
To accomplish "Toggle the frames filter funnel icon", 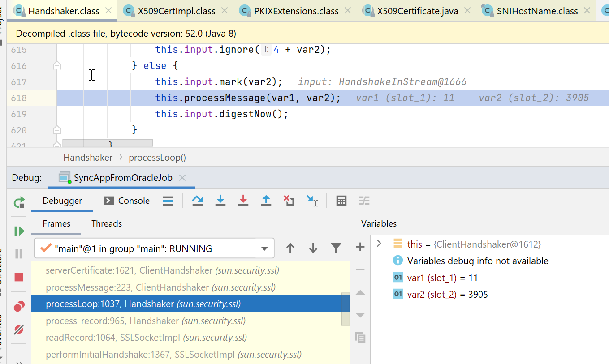I will coord(336,248).
